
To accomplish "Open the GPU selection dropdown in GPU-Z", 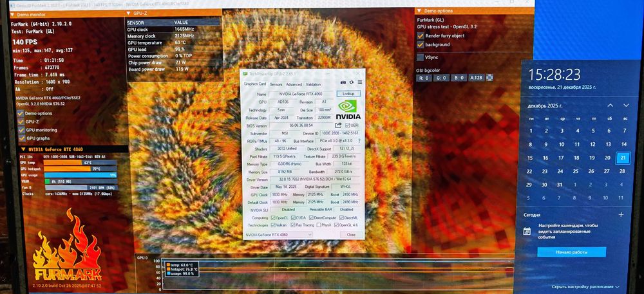I will 278,235.
